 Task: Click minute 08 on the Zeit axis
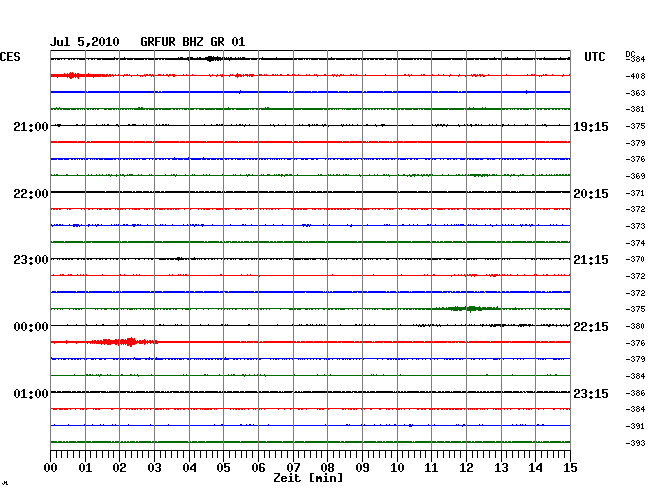327,468
